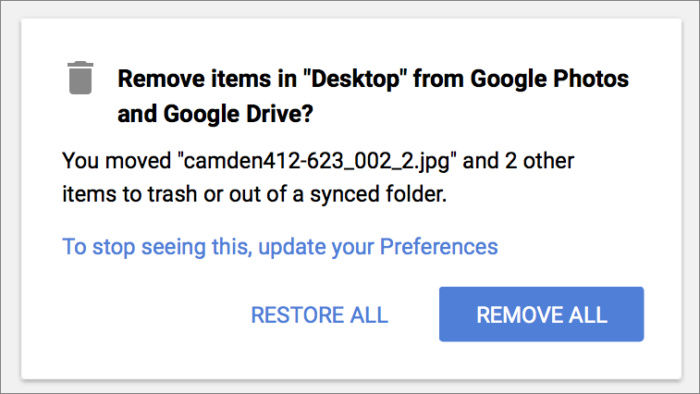This screenshot has width=700, height=394.
Task: Click the "items to trash" message text
Action: tap(129, 194)
